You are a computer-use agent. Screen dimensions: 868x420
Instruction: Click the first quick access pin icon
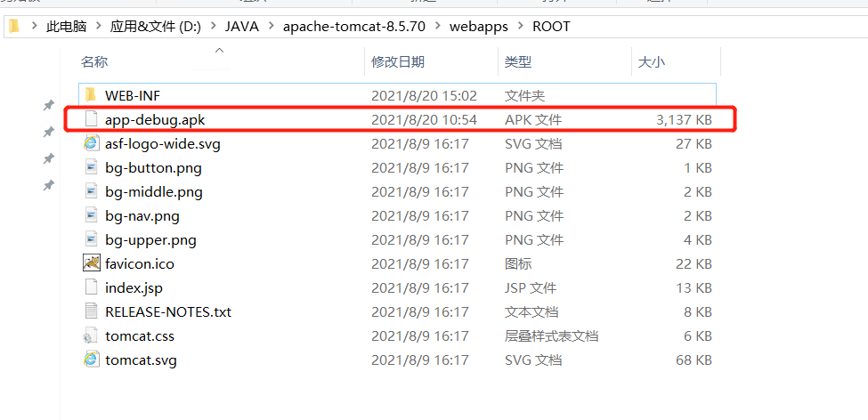(49, 105)
